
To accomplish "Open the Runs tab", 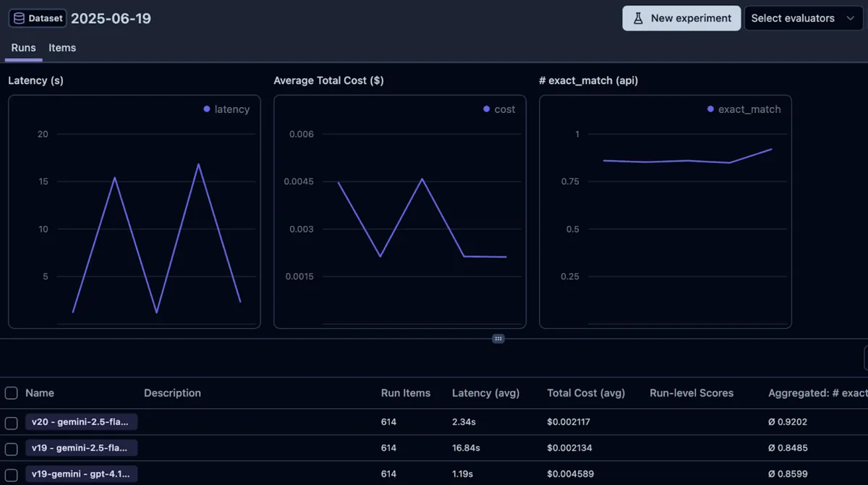I will [23, 48].
